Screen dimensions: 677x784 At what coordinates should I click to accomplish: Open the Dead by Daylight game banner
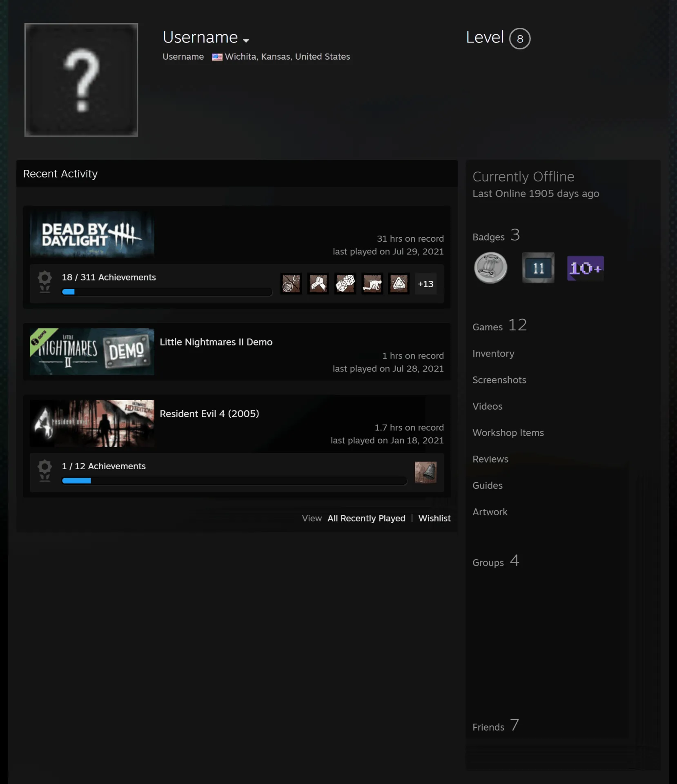[x=92, y=235]
